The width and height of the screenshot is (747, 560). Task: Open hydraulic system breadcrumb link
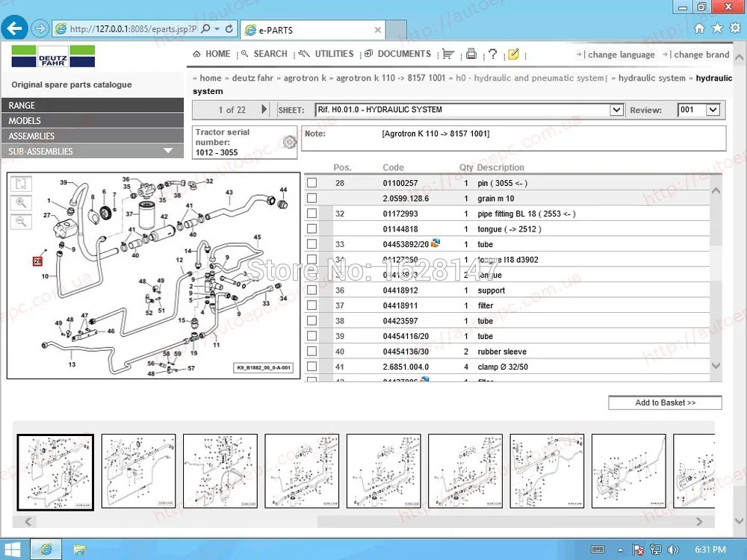point(651,78)
